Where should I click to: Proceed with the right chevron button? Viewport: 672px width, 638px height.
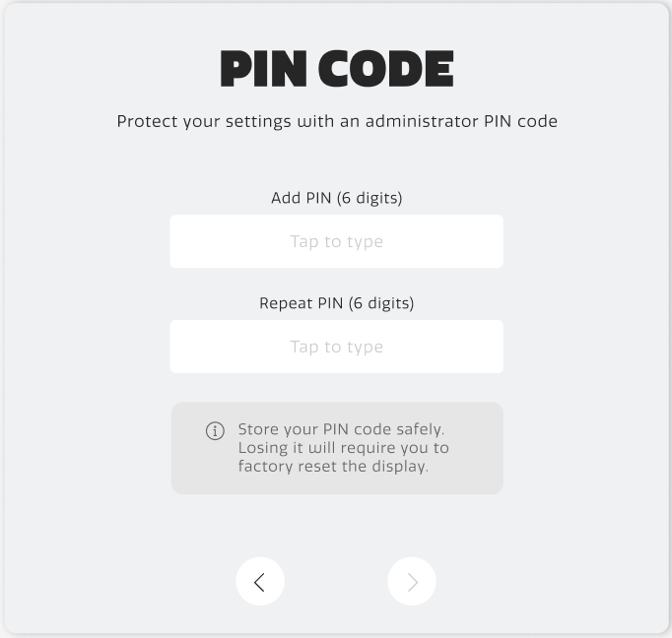tap(412, 582)
